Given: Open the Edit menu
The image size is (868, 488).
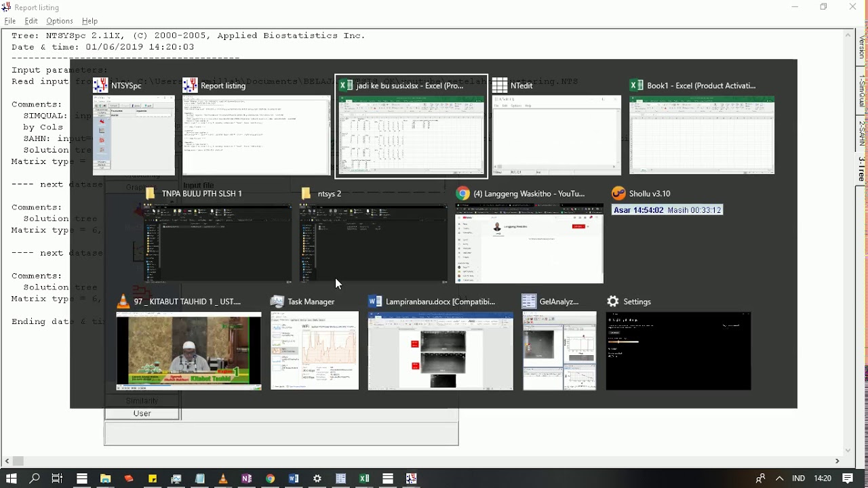Looking at the screenshot, I should coord(31,21).
